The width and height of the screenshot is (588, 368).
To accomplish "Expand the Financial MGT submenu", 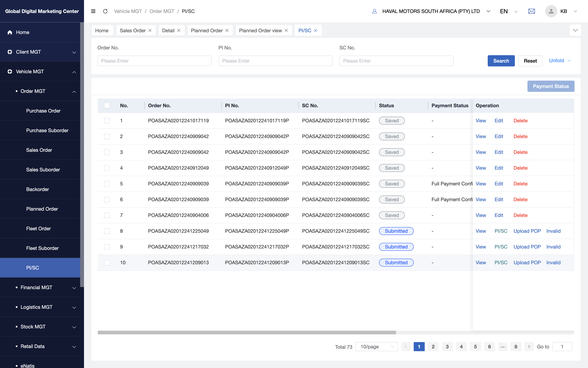I will 74,288.
